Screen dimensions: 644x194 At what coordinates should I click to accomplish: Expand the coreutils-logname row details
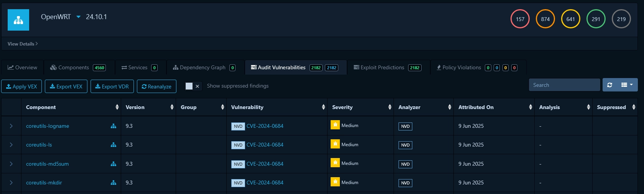[11, 126]
